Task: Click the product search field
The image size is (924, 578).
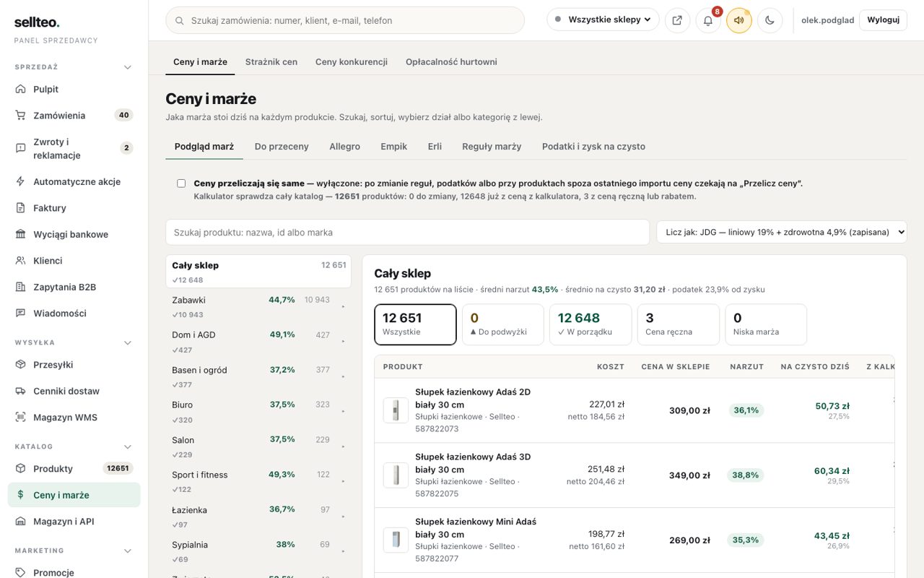Action: pyautogui.click(x=408, y=232)
